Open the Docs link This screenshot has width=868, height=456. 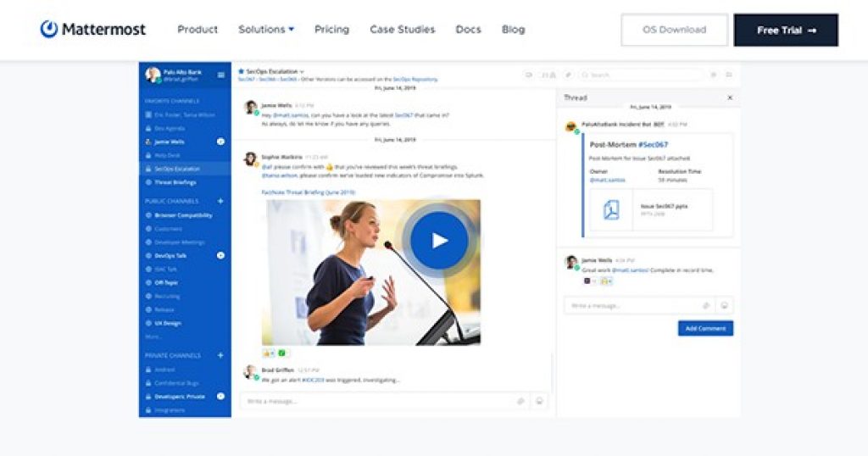[x=468, y=30]
